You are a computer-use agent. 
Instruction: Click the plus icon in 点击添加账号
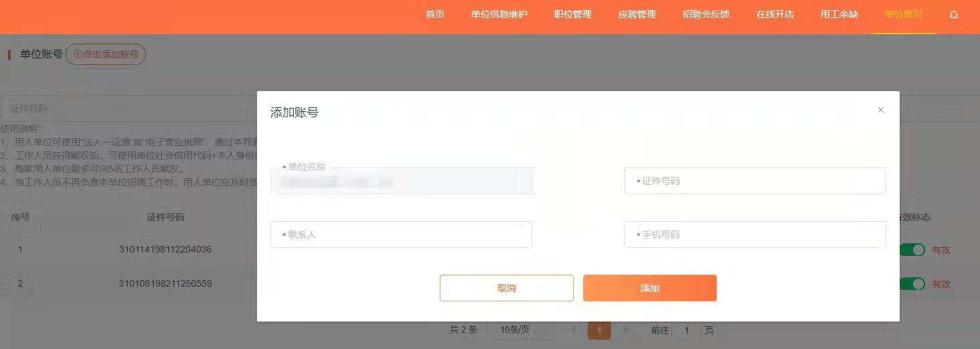tap(78, 54)
